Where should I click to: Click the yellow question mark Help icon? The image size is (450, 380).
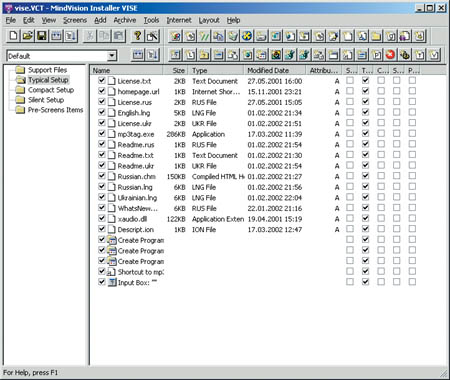[138, 36]
